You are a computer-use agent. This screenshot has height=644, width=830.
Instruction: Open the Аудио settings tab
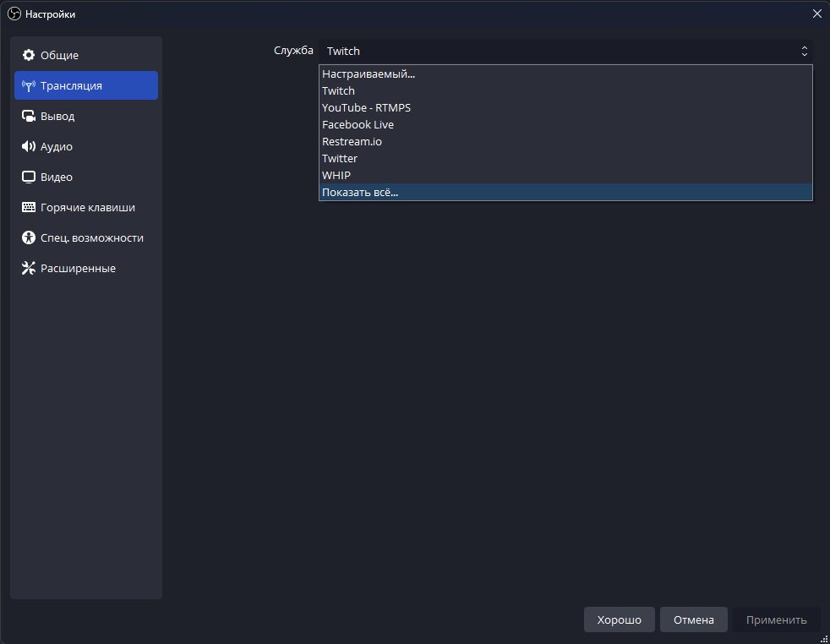click(x=86, y=146)
